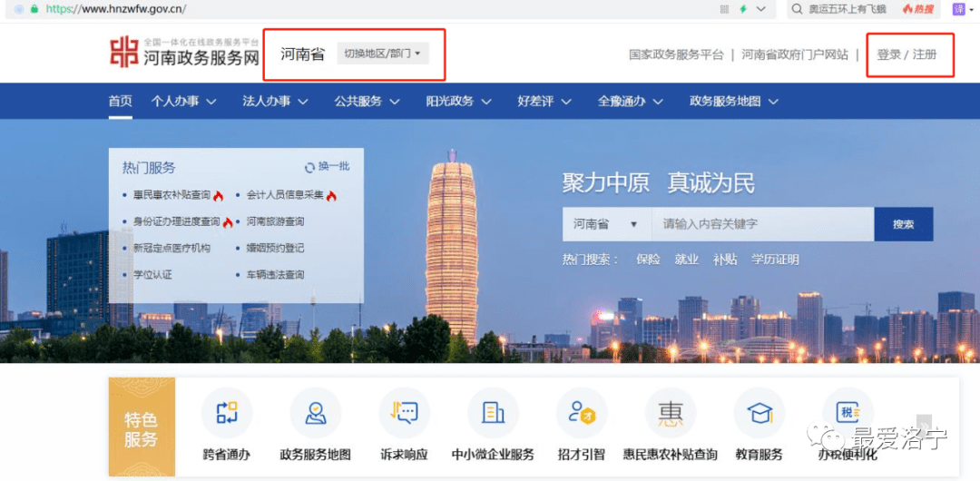Open the 办税便利化 service icon

coord(848,414)
